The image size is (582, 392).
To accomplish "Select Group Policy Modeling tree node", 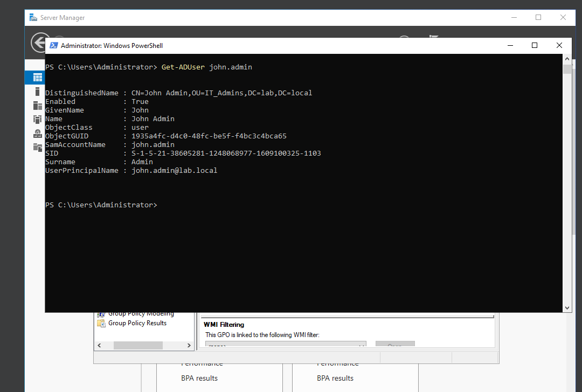I will (x=141, y=314).
